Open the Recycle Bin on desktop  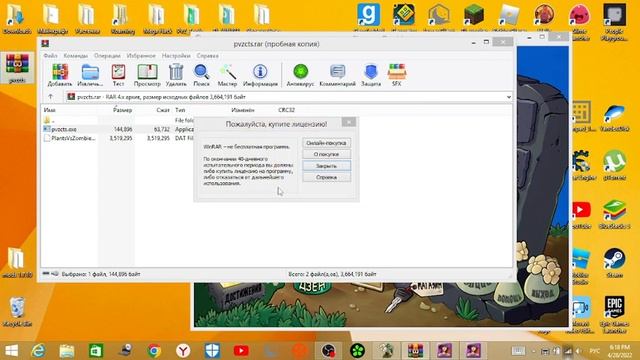coord(17,312)
